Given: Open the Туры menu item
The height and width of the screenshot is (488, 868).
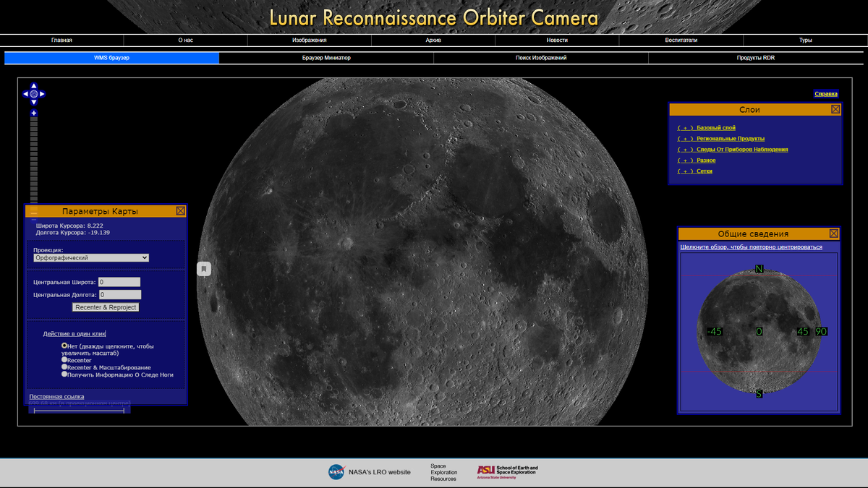Looking at the screenshot, I should 806,40.
